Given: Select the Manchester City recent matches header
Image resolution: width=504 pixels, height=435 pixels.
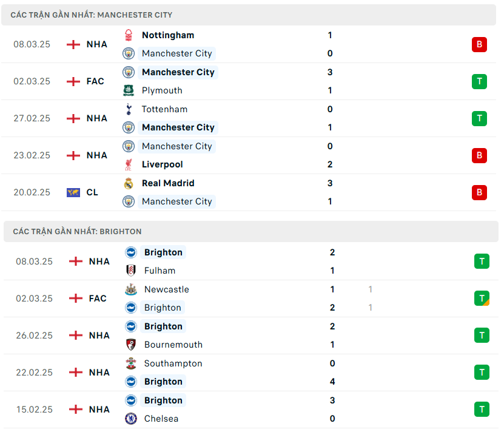Looking at the screenshot, I should [92, 15].
